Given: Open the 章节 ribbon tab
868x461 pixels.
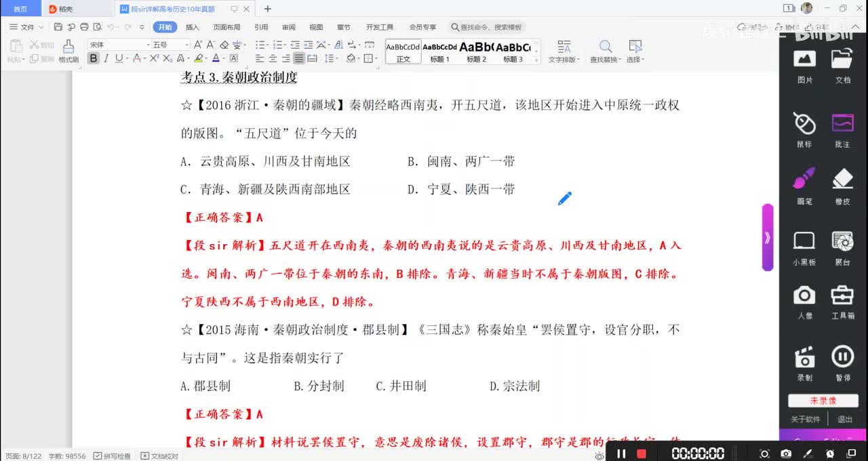Looking at the screenshot, I should pos(344,27).
